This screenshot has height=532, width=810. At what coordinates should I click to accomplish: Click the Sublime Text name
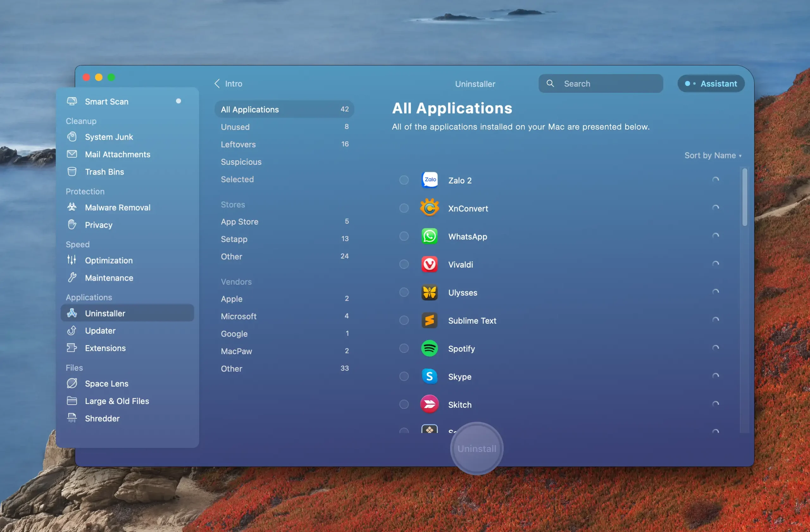[472, 320]
